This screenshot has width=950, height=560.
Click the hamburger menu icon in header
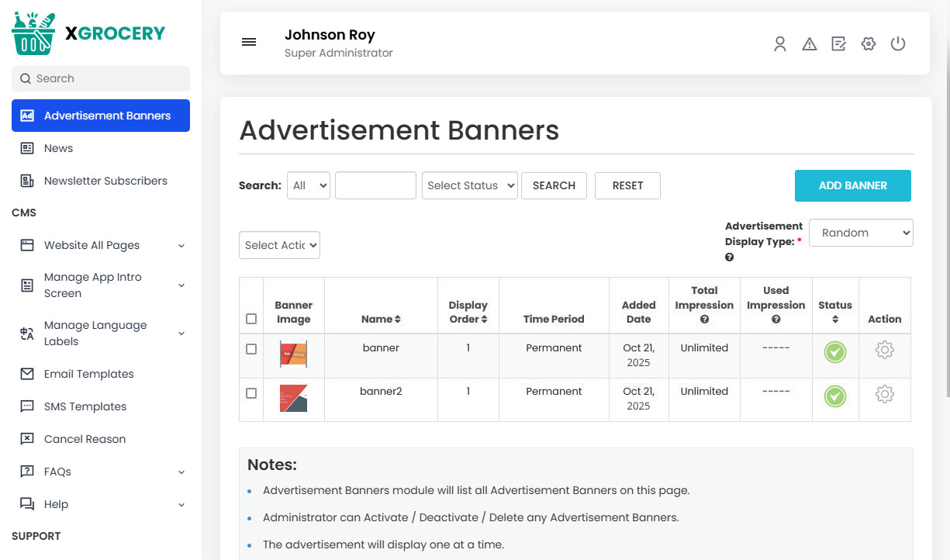[248, 42]
